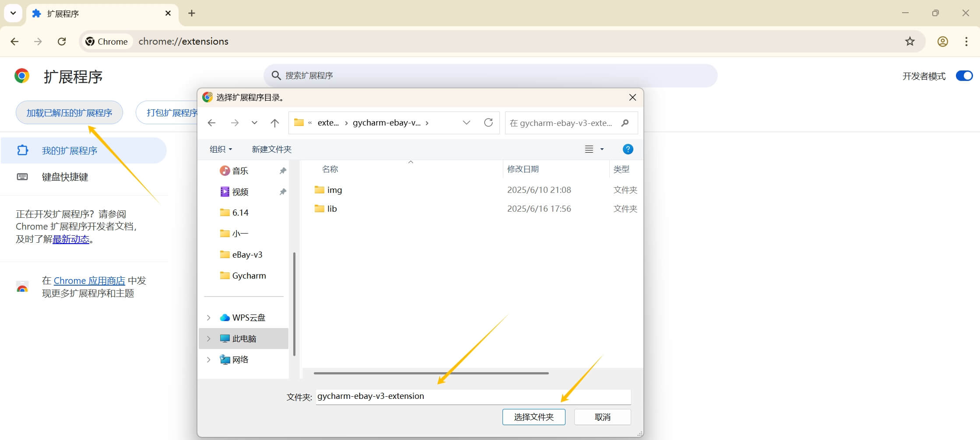Select 视频 in the navigation pane
The image size is (980, 440).
240,192
